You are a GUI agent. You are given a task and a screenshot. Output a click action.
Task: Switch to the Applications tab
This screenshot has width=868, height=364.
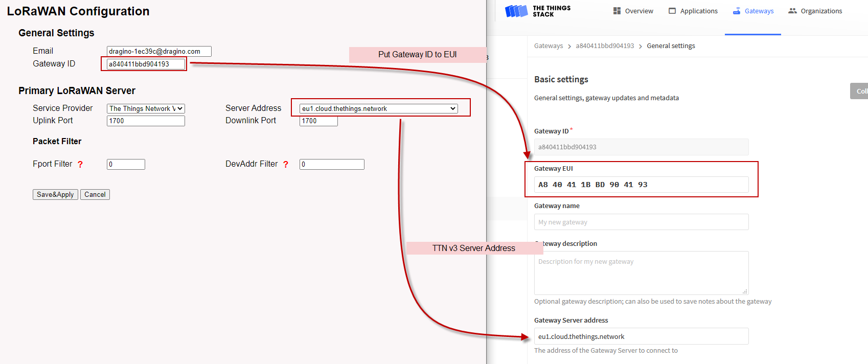click(x=693, y=11)
